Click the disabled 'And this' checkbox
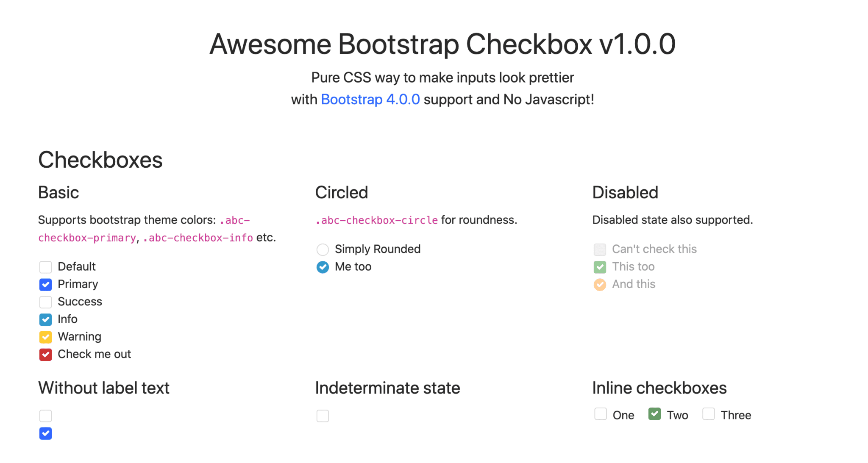 [x=600, y=284]
